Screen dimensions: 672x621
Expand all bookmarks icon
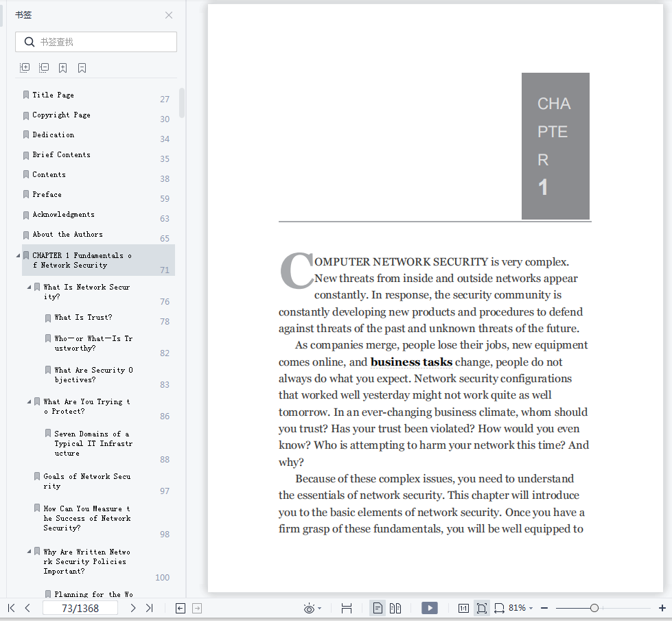pyautogui.click(x=25, y=68)
